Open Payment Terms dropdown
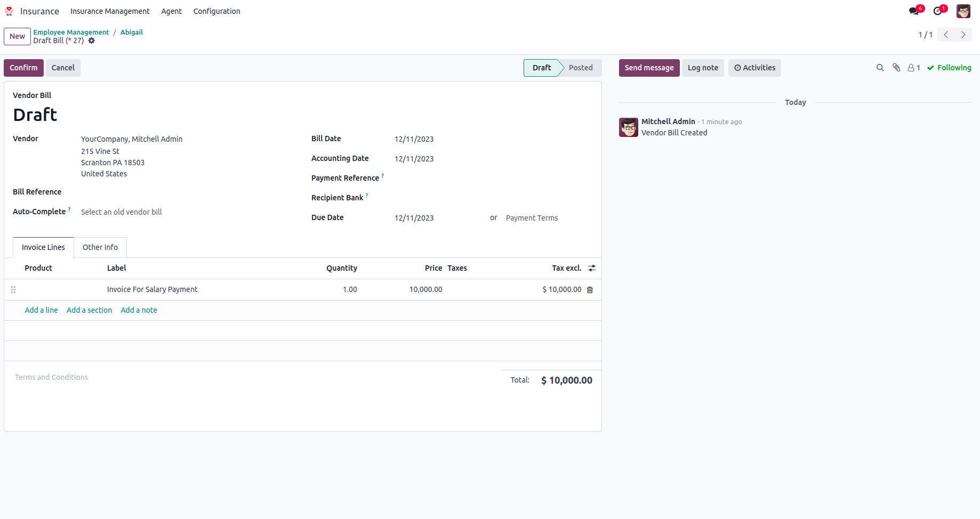Image resolution: width=980 pixels, height=519 pixels. click(x=549, y=218)
